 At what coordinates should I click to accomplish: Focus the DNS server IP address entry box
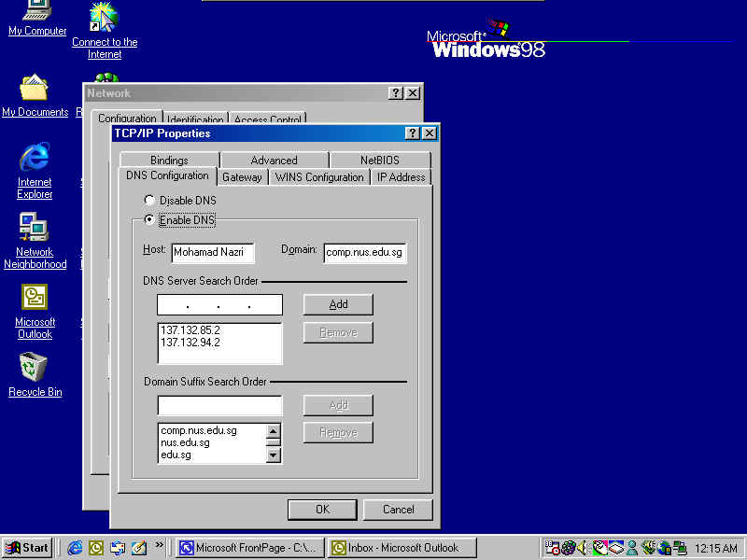tap(219, 305)
